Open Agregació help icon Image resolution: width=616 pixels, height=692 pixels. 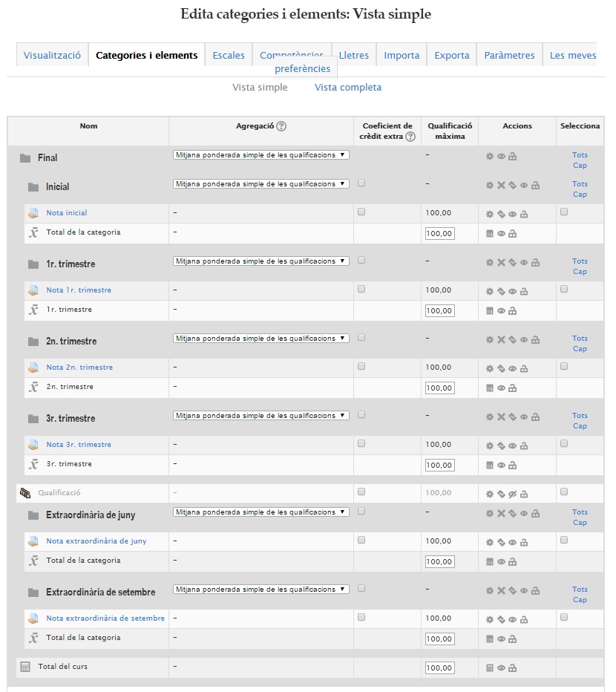coord(281,126)
